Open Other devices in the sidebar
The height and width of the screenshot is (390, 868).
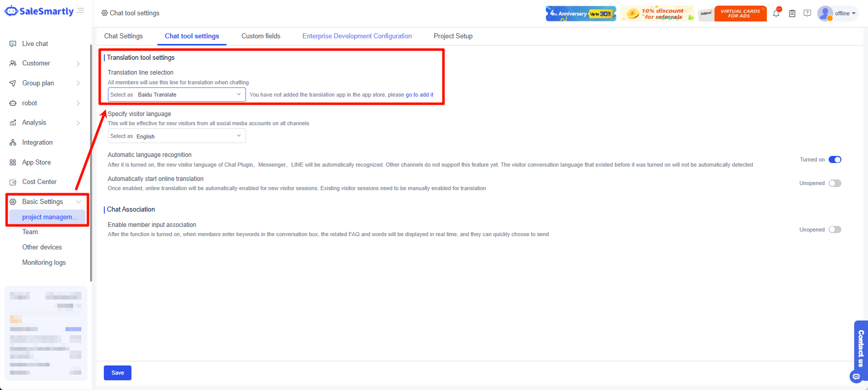[42, 247]
